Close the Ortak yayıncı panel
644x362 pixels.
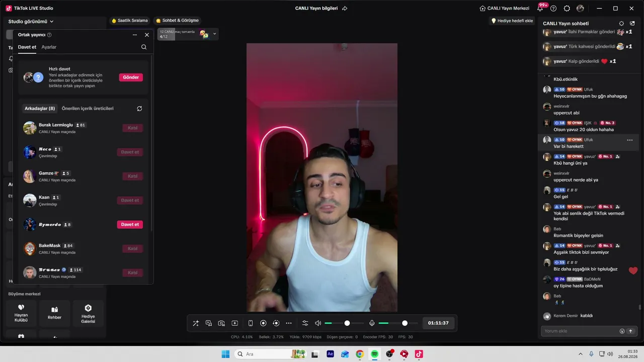click(x=147, y=35)
